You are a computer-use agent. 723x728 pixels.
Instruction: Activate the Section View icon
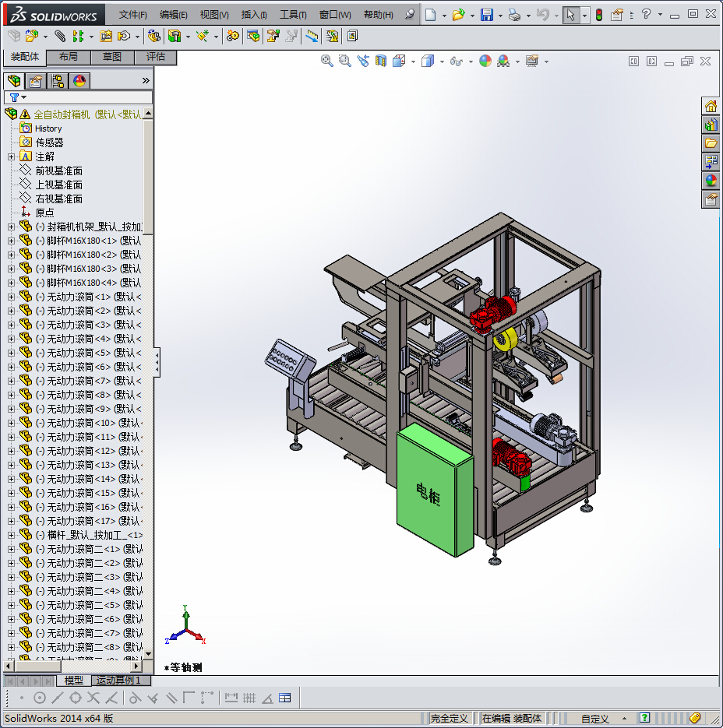pos(380,61)
